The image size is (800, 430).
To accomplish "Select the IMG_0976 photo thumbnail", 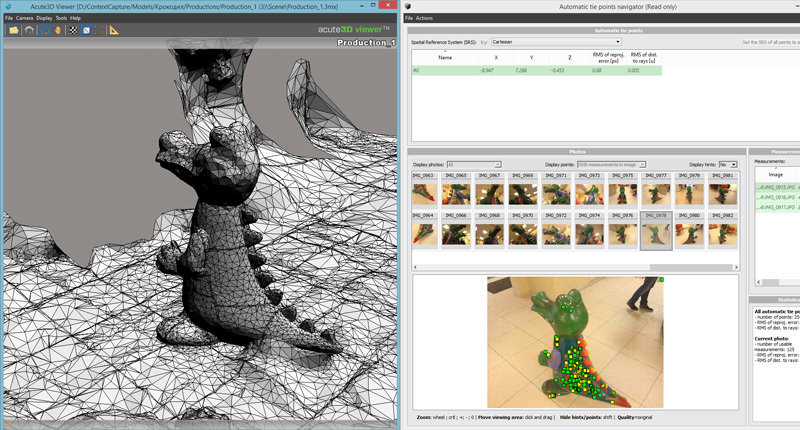I will tap(622, 231).
